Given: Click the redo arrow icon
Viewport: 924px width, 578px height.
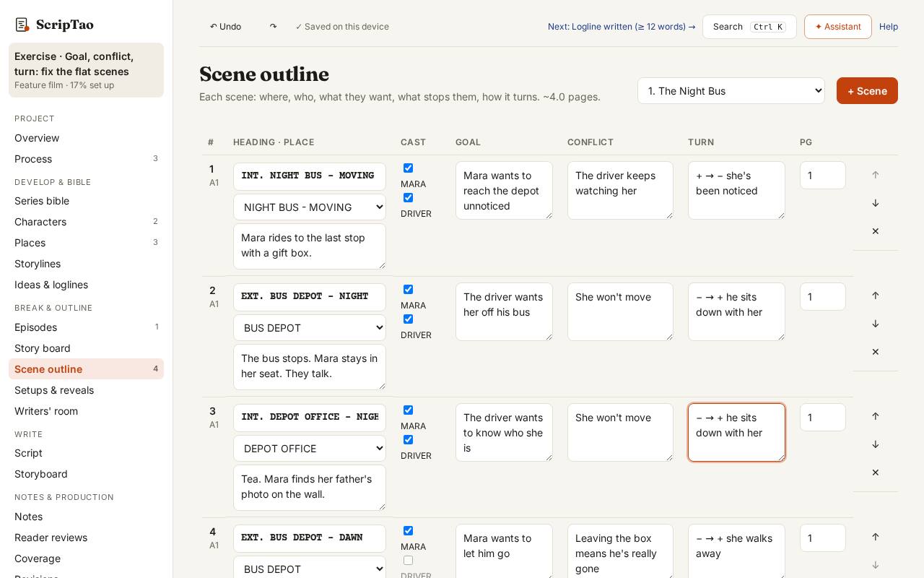Looking at the screenshot, I should pyautogui.click(x=273, y=27).
